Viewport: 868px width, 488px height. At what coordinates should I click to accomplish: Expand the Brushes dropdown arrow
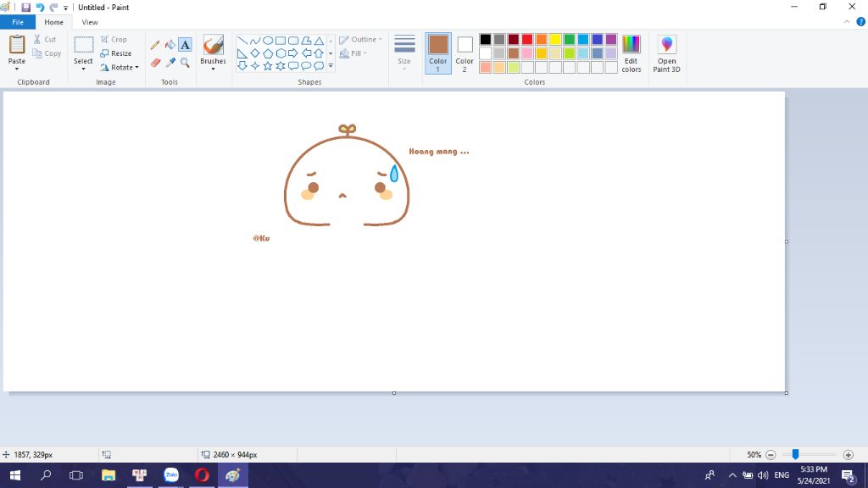pos(213,69)
